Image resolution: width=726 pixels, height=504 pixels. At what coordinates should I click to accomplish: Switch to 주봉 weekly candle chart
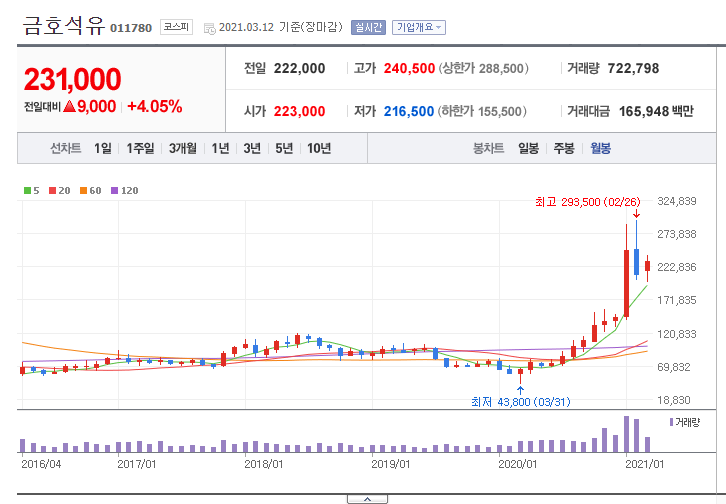564,149
